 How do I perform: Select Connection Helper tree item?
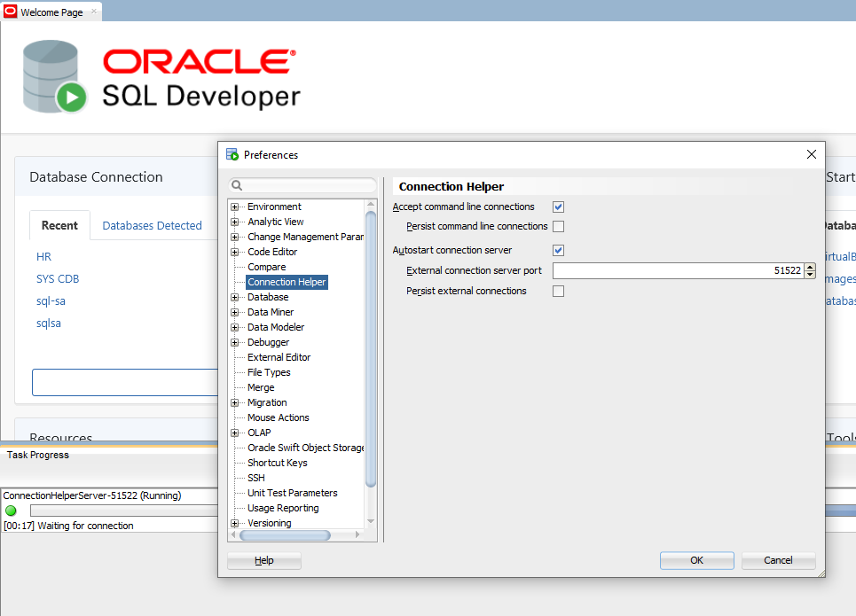287,282
